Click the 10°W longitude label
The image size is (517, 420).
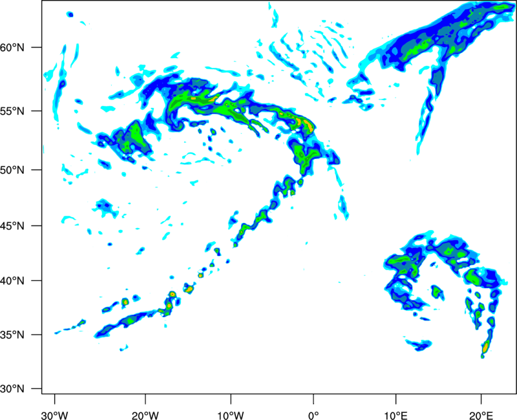(230, 415)
